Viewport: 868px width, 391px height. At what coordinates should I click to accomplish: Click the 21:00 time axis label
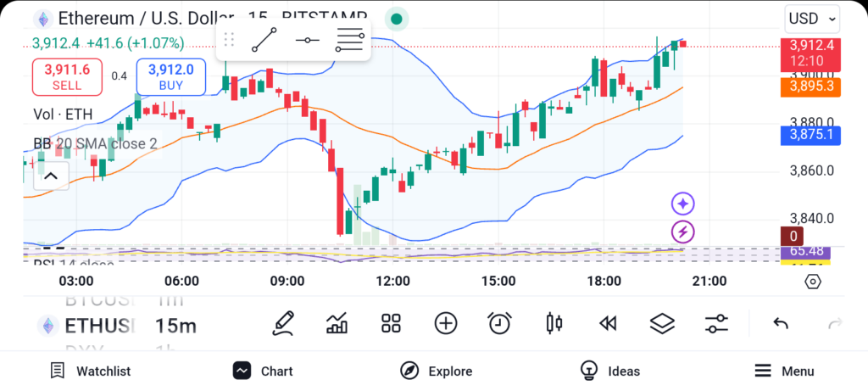tap(709, 282)
